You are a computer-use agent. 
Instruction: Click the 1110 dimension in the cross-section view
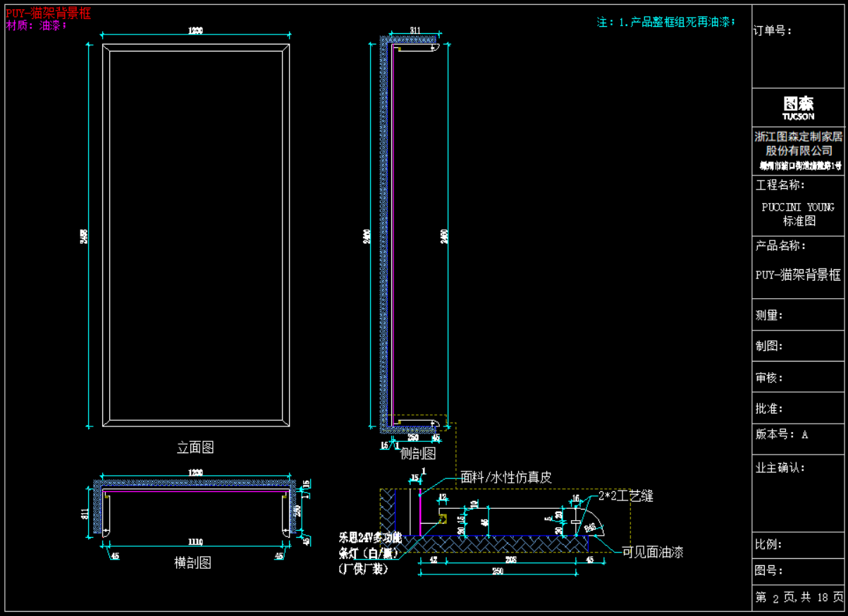tap(195, 542)
